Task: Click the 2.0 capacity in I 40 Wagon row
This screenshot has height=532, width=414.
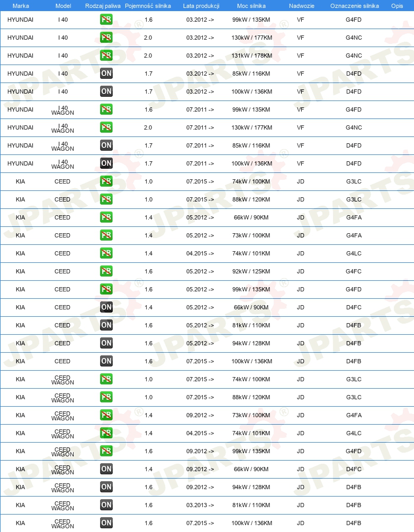Action: [x=148, y=127]
